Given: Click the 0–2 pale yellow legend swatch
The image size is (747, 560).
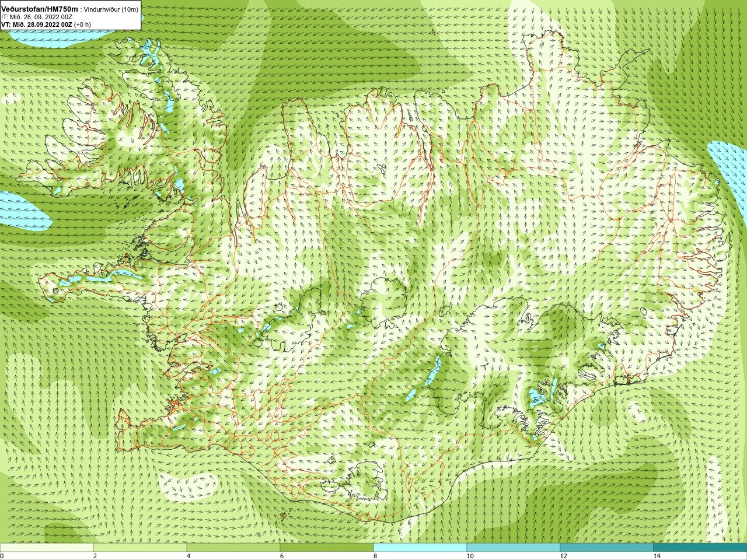Looking at the screenshot, I should 47,548.
